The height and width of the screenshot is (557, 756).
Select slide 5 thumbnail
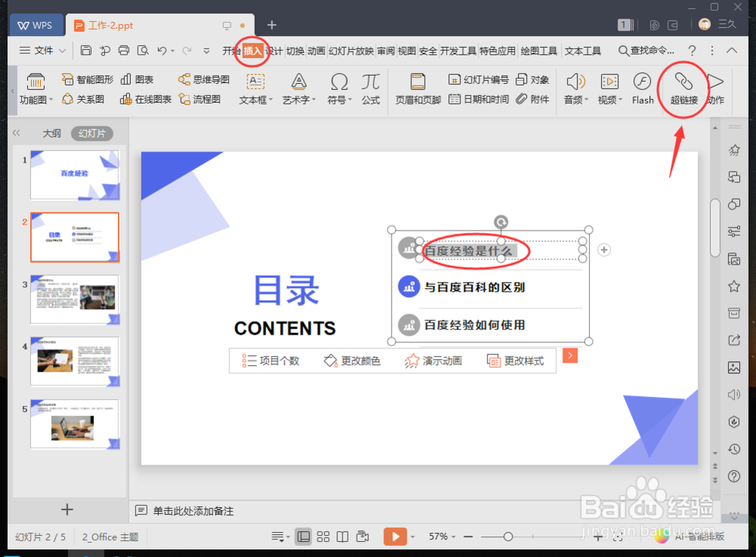click(75, 423)
